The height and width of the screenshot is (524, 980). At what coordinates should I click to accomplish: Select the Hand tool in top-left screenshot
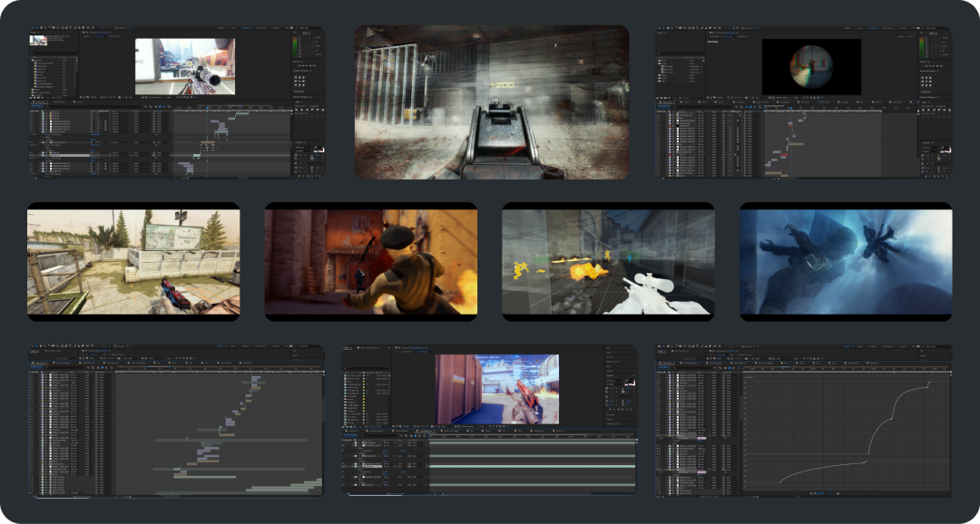pyautogui.click(x=41, y=27)
